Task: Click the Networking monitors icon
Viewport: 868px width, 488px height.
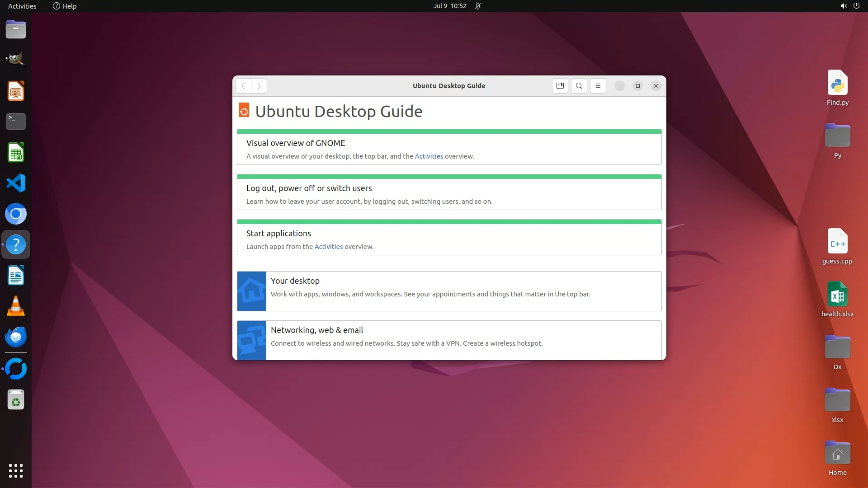Action: pyautogui.click(x=252, y=340)
